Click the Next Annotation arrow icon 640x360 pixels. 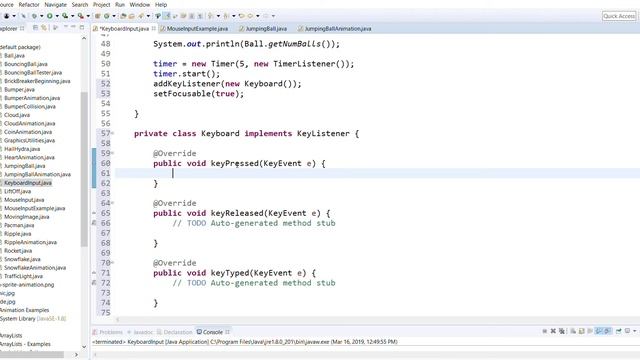[x=211, y=16]
